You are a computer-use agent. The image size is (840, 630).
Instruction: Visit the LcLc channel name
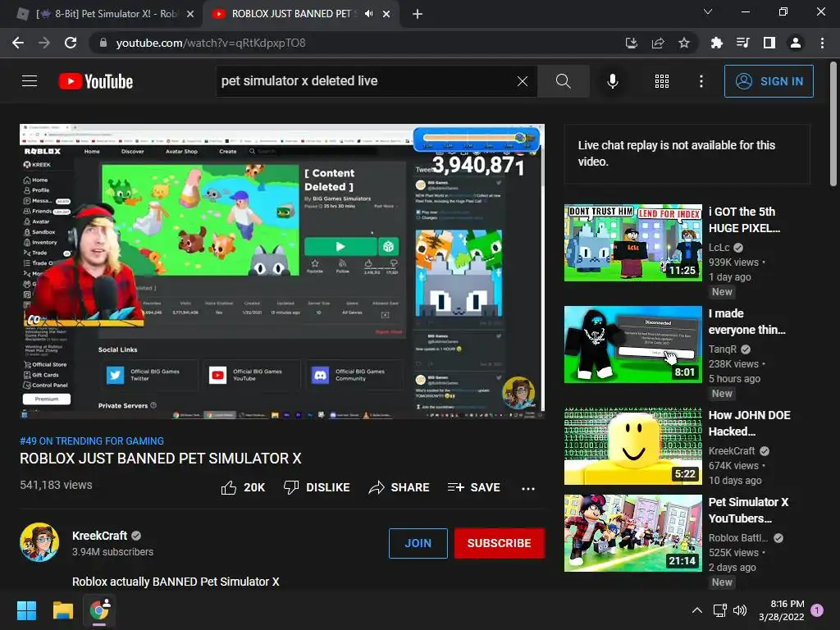[719, 248]
